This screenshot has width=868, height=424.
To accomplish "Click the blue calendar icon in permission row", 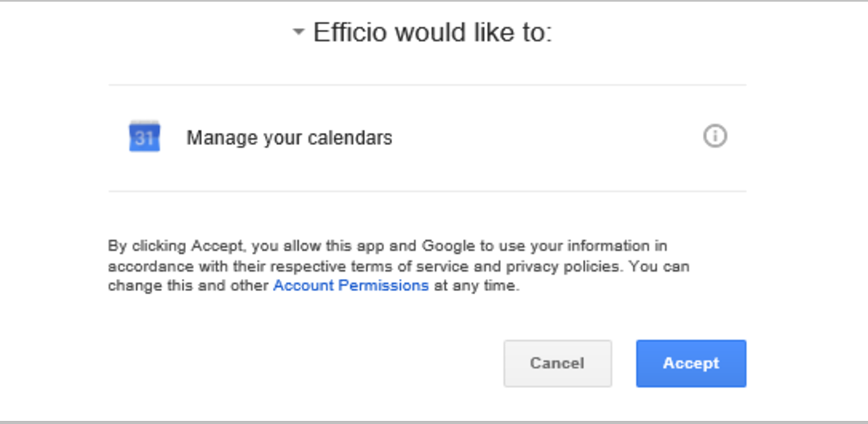I will pos(144,136).
